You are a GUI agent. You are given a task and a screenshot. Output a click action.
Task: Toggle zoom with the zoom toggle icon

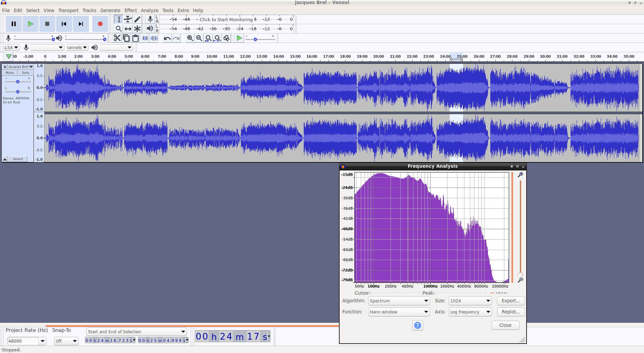coord(227,38)
